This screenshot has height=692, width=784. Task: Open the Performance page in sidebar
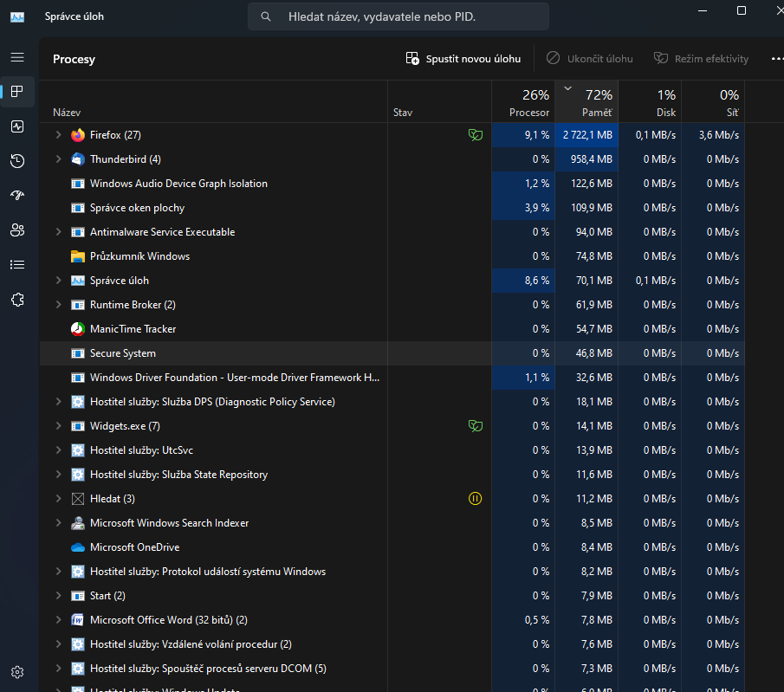click(x=17, y=126)
